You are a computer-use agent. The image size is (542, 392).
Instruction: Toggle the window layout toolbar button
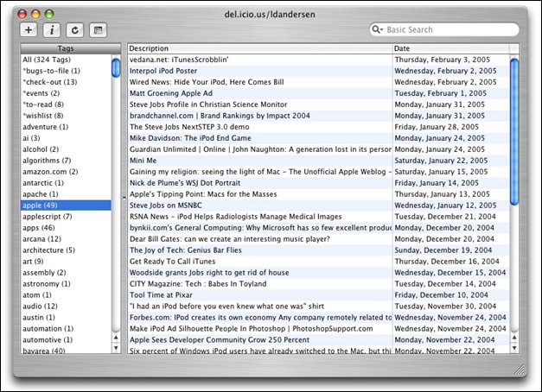[99, 30]
